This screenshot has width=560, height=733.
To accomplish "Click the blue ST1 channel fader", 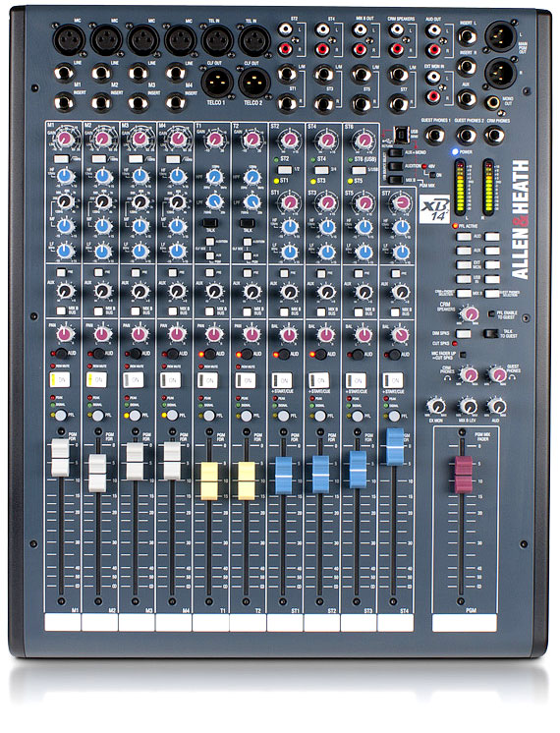I will [x=283, y=475].
